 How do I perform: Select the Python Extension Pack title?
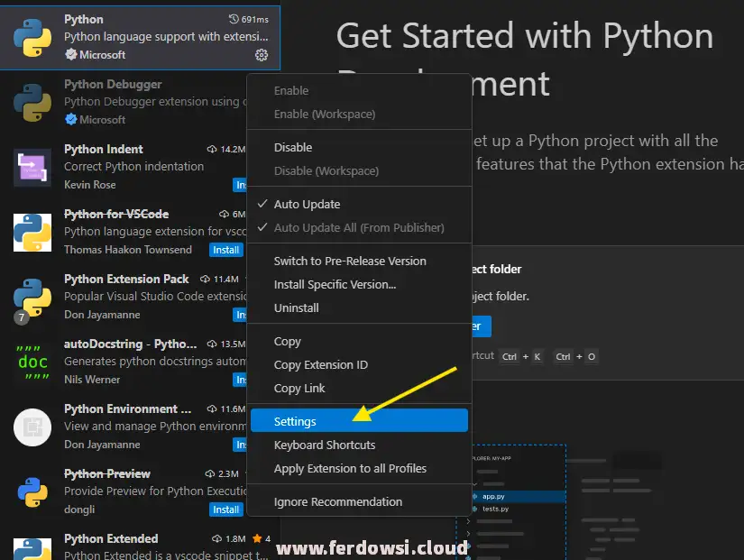click(126, 279)
